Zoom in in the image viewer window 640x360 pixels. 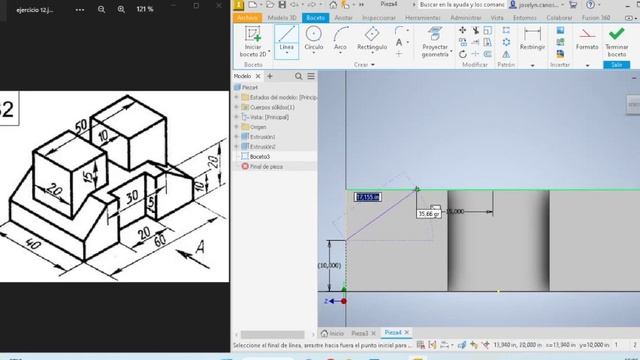121,9
